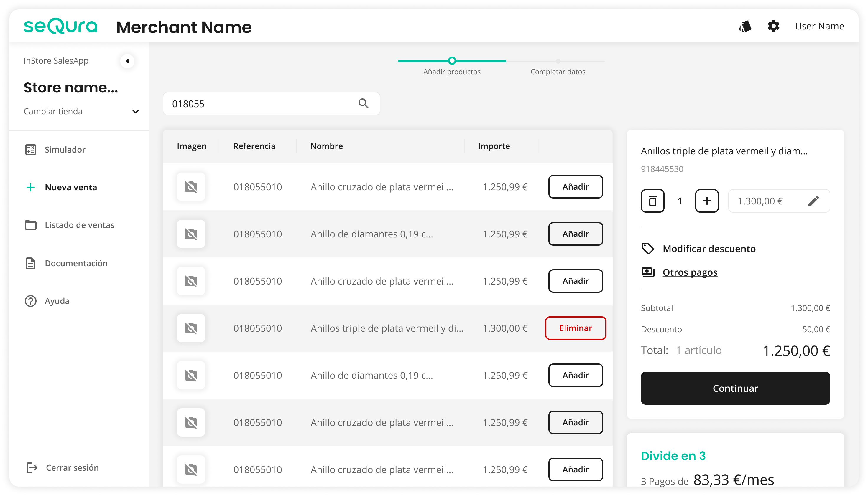Screen dimensions: 868x496
Task: Click Eliminar on Anillos triple row
Action: [575, 328]
